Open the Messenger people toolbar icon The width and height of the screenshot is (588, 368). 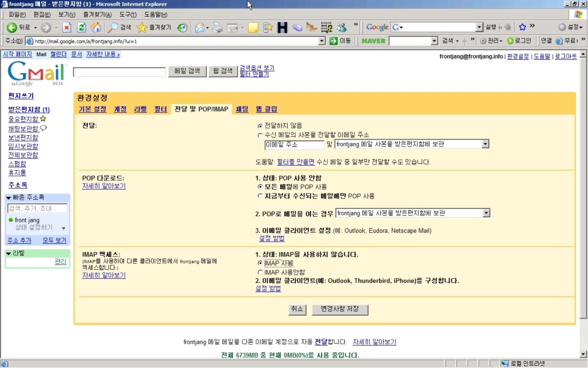pyautogui.click(x=341, y=28)
